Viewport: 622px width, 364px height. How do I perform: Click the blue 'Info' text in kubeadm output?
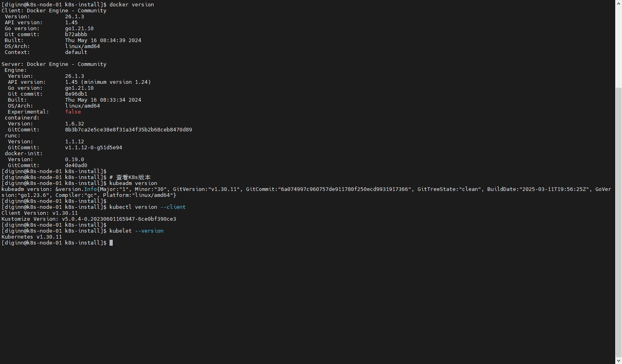[x=90, y=189]
